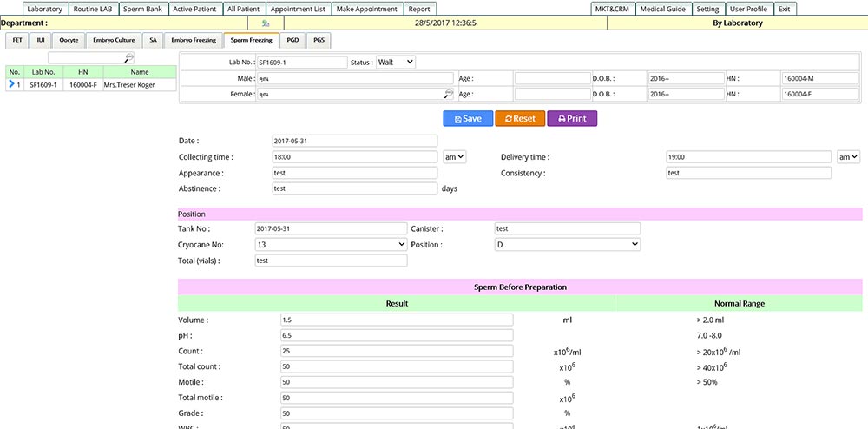Image resolution: width=868 pixels, height=429 pixels.
Task: Open the Report menu
Action: [x=419, y=9]
